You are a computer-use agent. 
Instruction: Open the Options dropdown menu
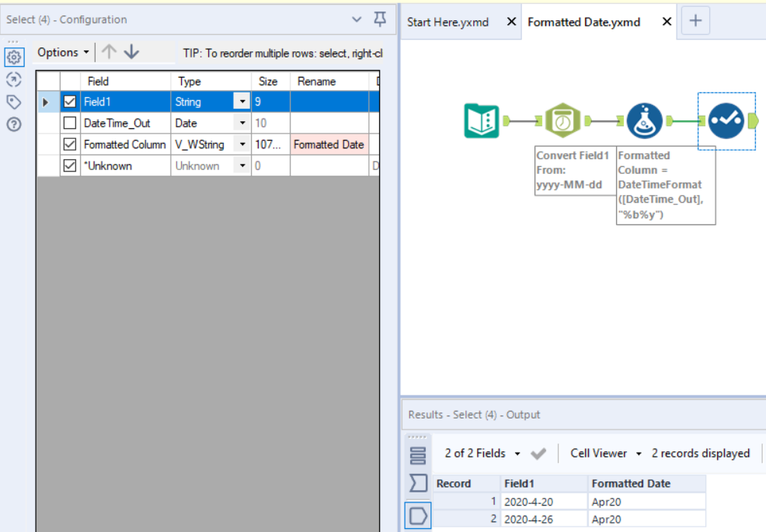(64, 52)
